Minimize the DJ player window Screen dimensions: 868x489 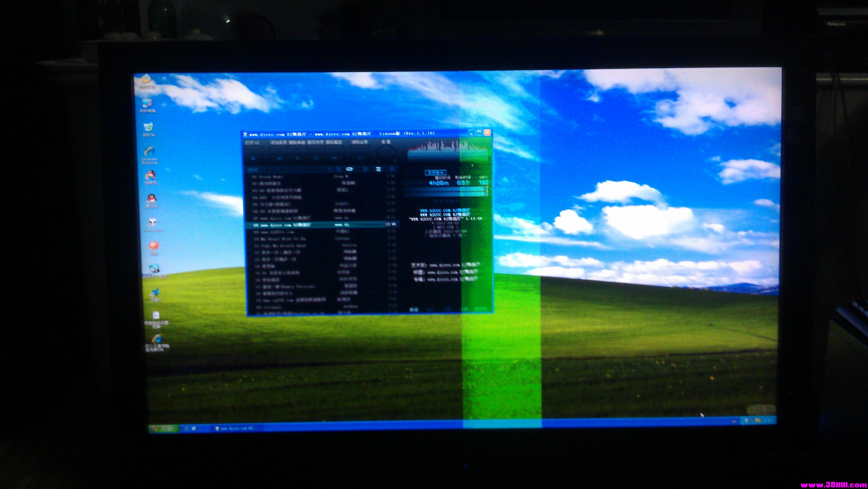472,133
